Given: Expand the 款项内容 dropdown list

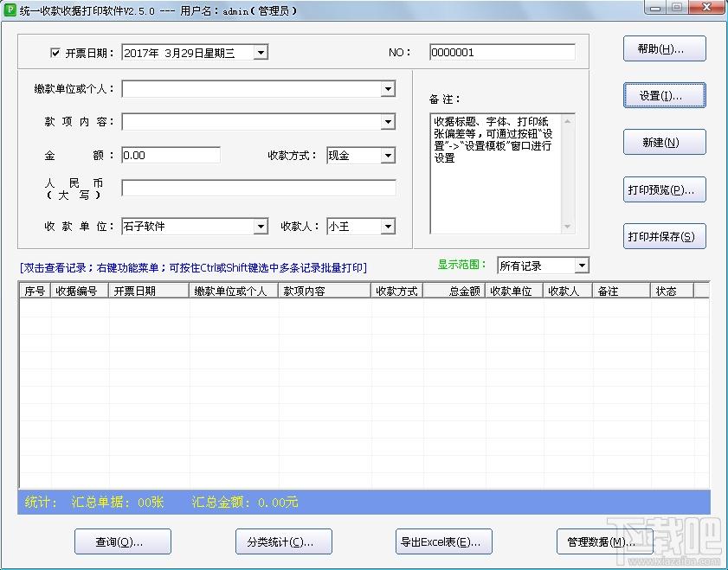Looking at the screenshot, I should [x=388, y=122].
